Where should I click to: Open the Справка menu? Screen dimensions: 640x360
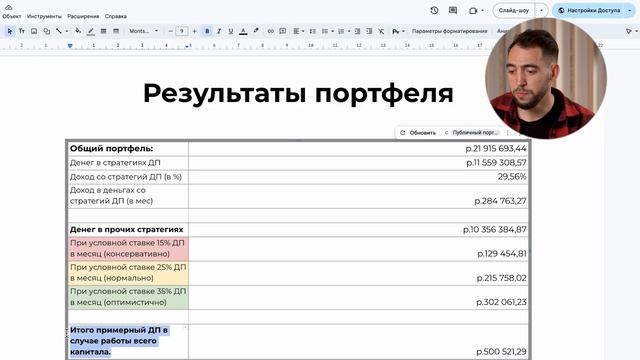(116, 16)
